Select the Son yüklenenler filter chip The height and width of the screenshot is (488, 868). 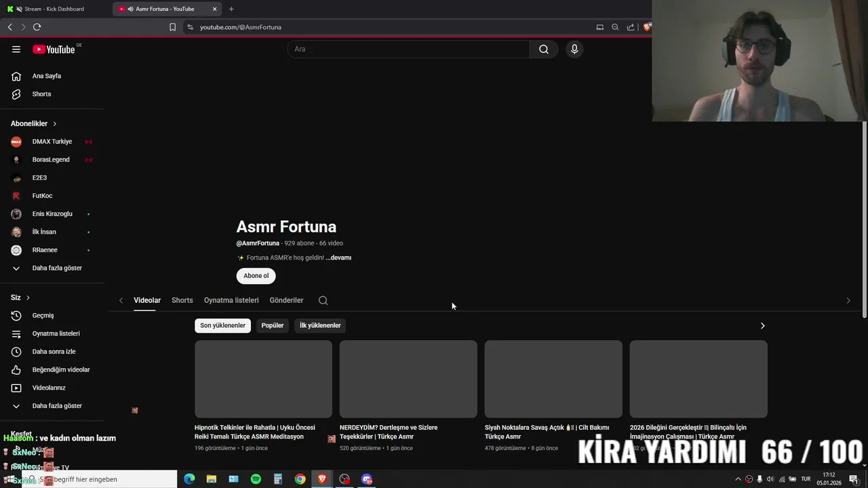[222, 325]
